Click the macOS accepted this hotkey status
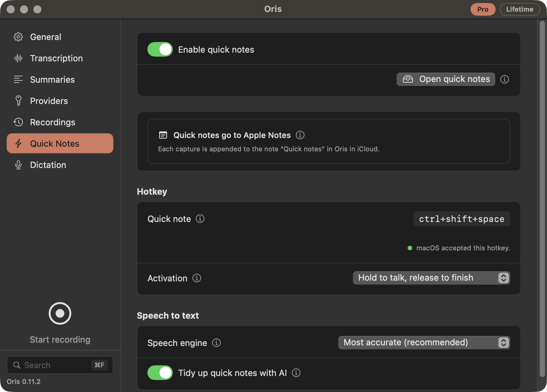The height and width of the screenshot is (392, 547). (459, 248)
